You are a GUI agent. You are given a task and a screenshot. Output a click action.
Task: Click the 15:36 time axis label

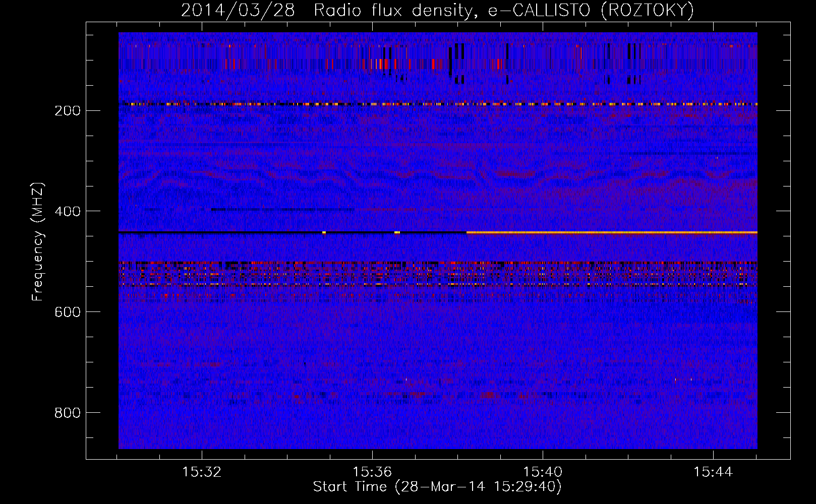point(372,472)
